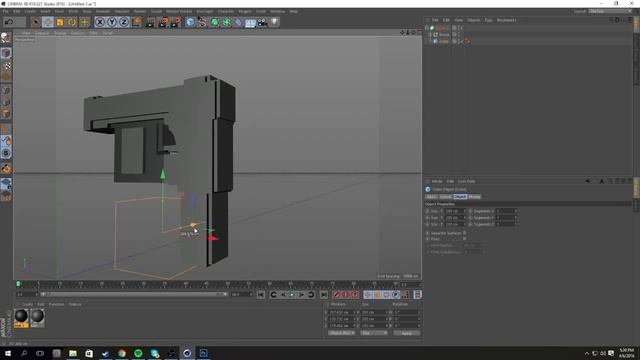Click the green timeline playhead marker

(x=18, y=284)
